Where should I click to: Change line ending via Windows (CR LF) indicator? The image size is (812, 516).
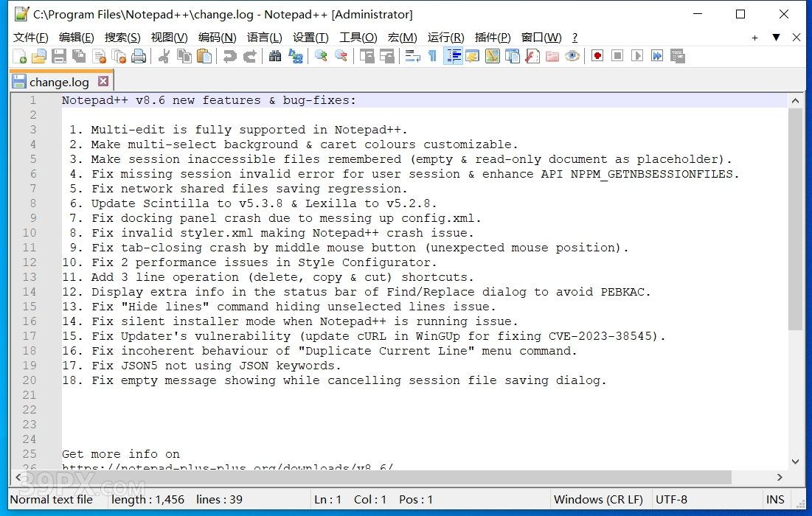(599, 499)
